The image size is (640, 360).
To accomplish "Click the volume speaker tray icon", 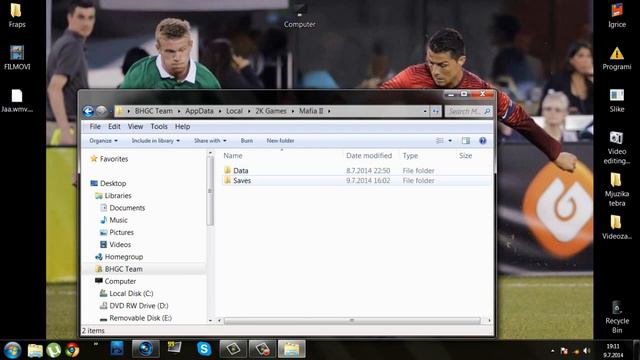I will 587,351.
